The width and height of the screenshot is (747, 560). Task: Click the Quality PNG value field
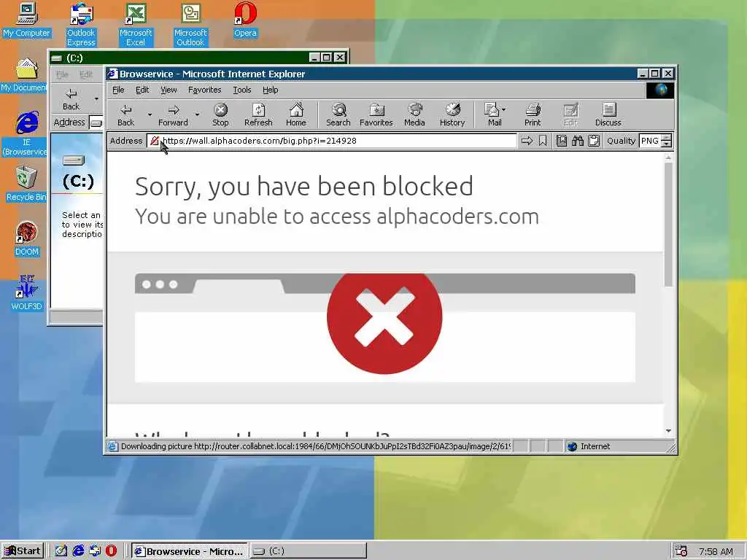(650, 141)
